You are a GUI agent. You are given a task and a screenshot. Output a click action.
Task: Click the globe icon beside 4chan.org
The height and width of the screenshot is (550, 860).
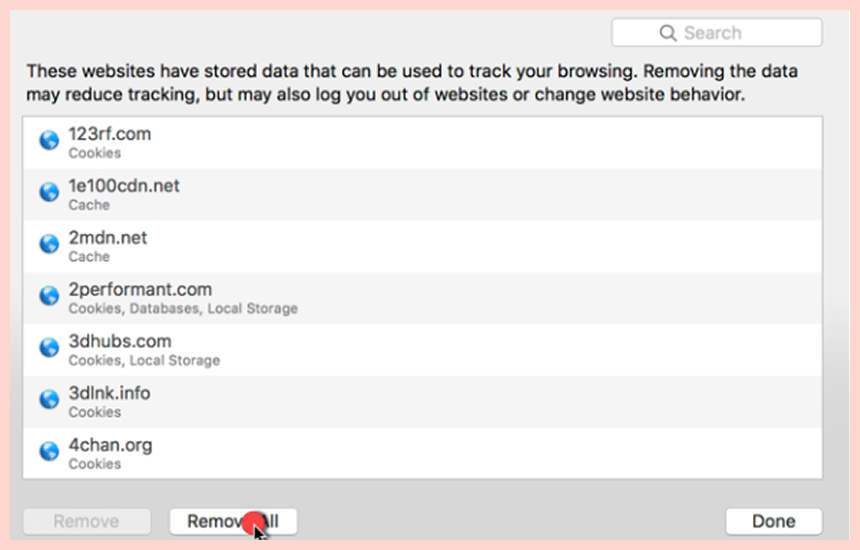(x=49, y=451)
